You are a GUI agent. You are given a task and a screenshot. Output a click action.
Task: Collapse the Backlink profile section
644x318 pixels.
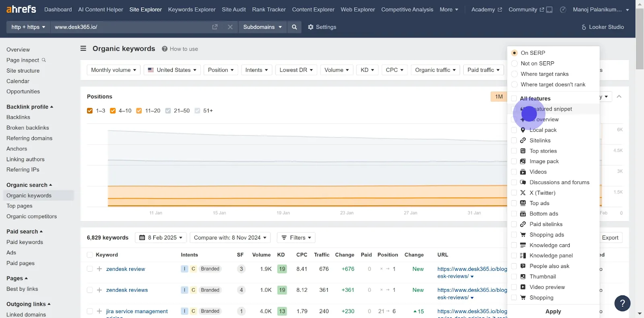click(30, 107)
